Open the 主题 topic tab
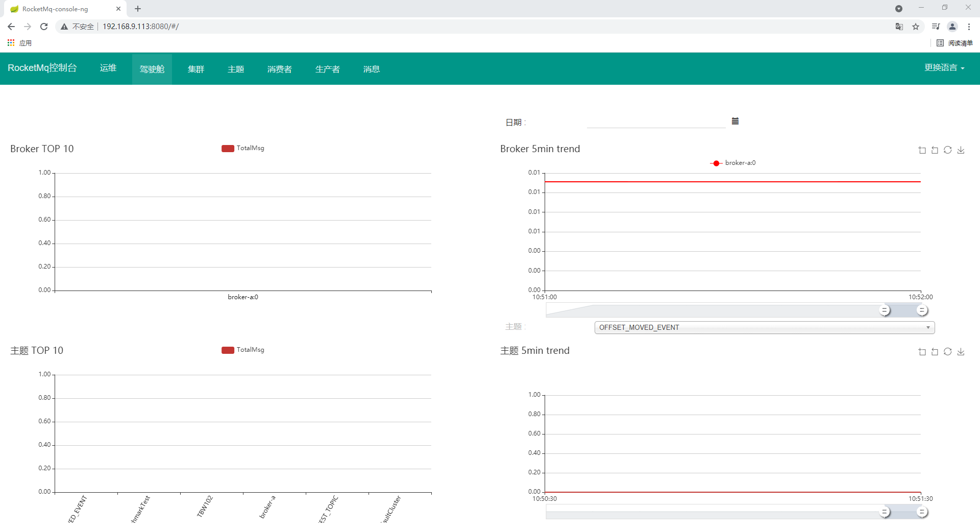 pyautogui.click(x=236, y=69)
